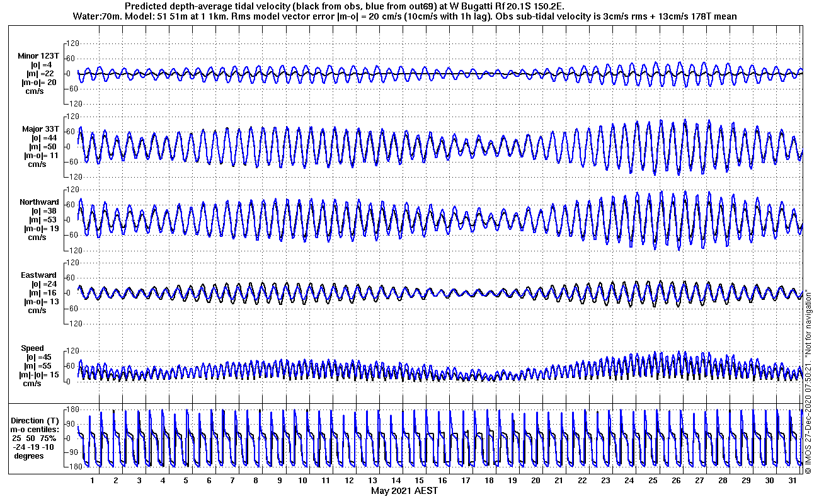The width and height of the screenshot is (819, 504).
Task: Click day 20 tick label on x-axis
Action: pos(535,481)
